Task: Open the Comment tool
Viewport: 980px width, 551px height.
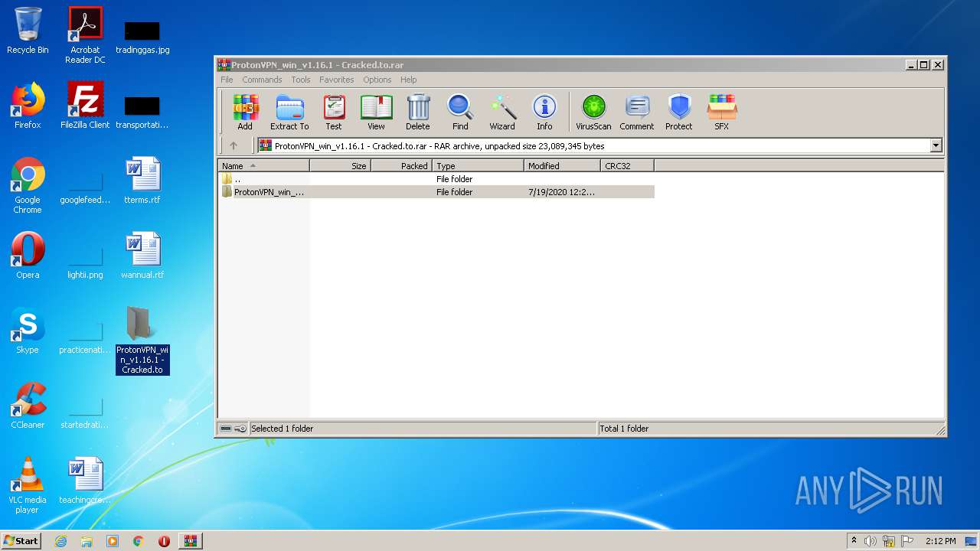Action: point(637,112)
